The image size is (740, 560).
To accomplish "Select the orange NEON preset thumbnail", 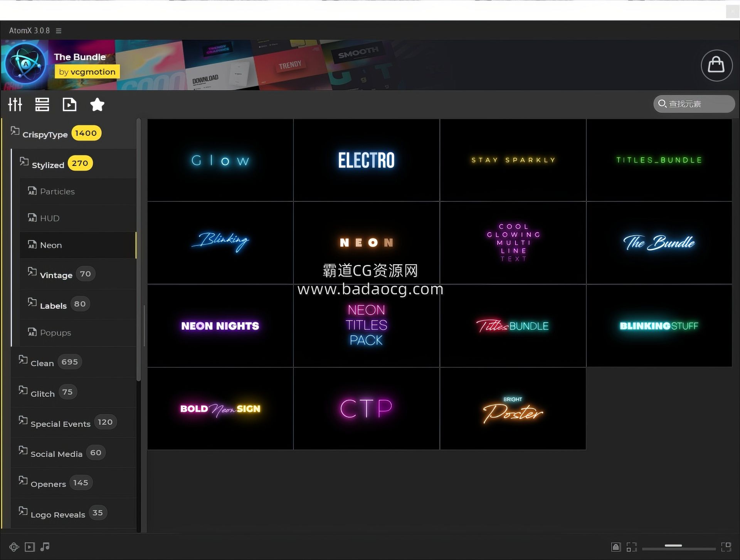I will click(x=367, y=243).
